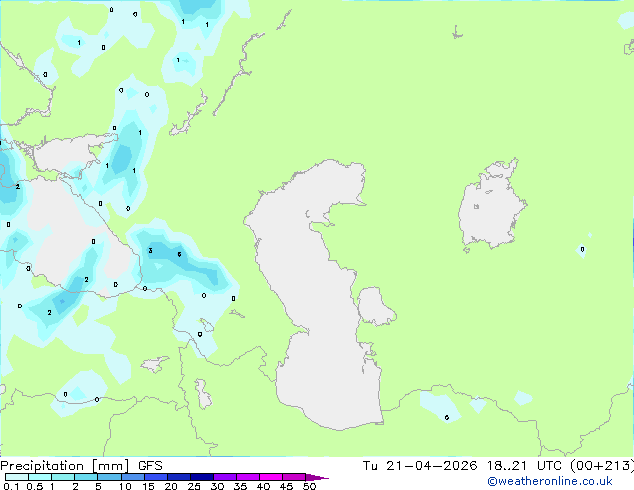Click the 'GFS' model label
This screenshot has width=634, height=490.
pos(150,466)
